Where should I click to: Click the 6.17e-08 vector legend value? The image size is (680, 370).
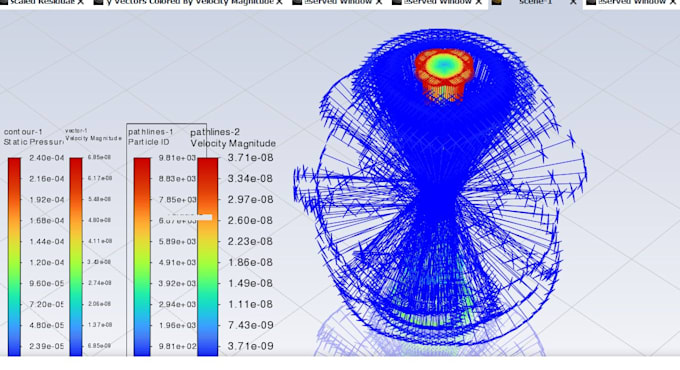100,178
